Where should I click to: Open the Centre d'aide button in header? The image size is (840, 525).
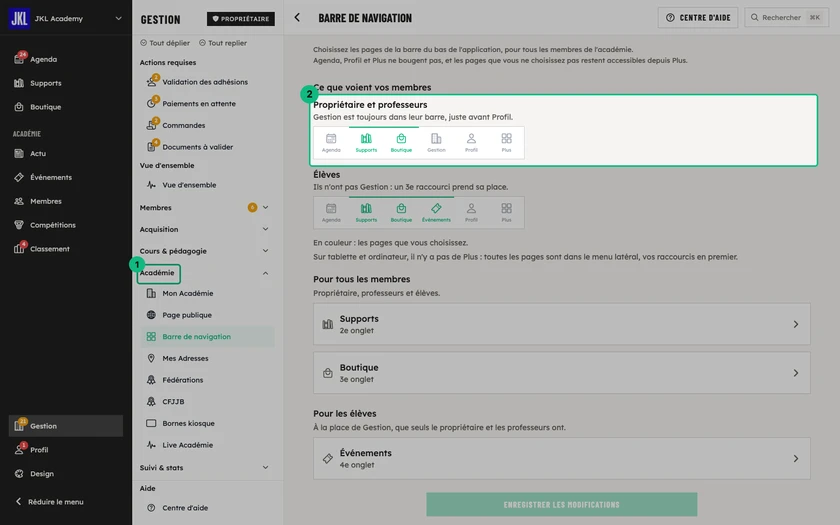pyautogui.click(x=698, y=18)
